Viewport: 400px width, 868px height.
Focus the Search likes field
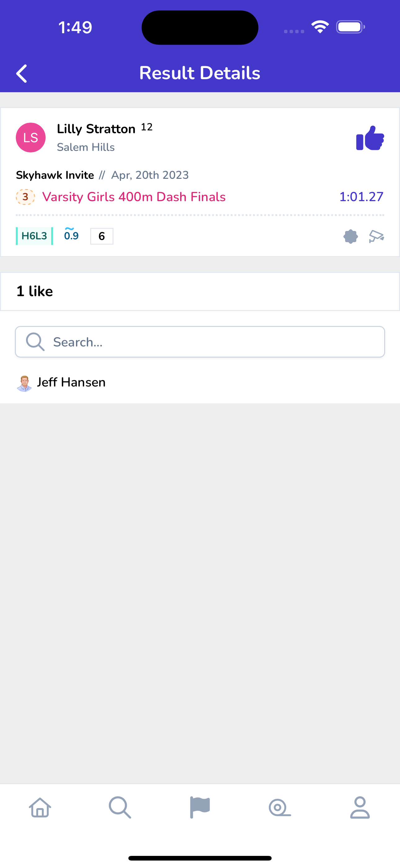tap(200, 342)
